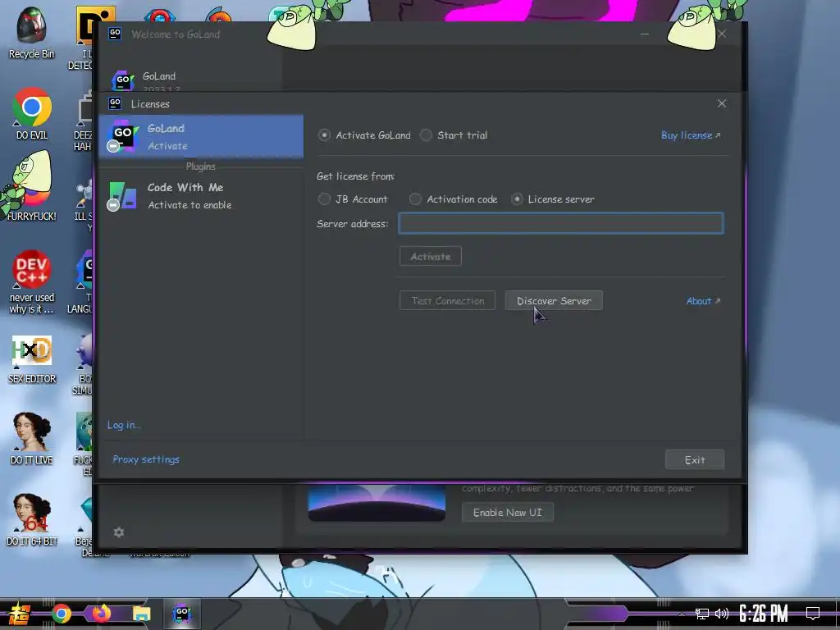Open the DO IT 64 BIT desktop icon

(32, 520)
